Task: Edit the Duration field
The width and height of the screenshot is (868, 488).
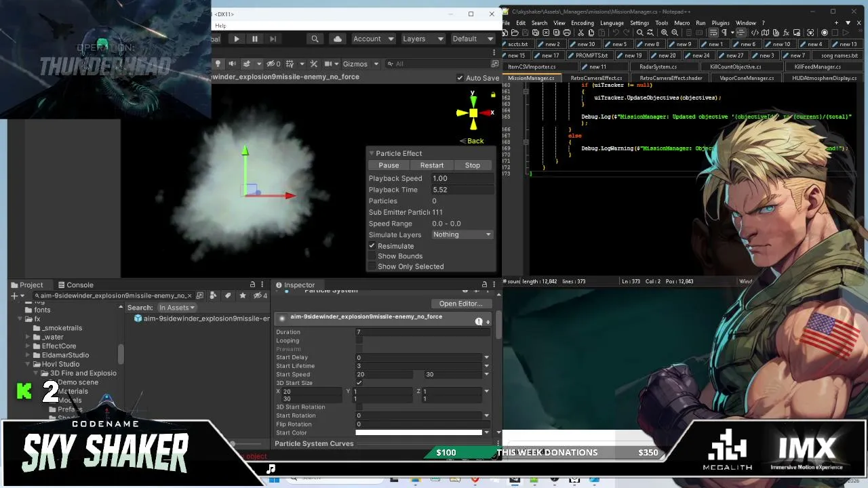Action: point(422,332)
